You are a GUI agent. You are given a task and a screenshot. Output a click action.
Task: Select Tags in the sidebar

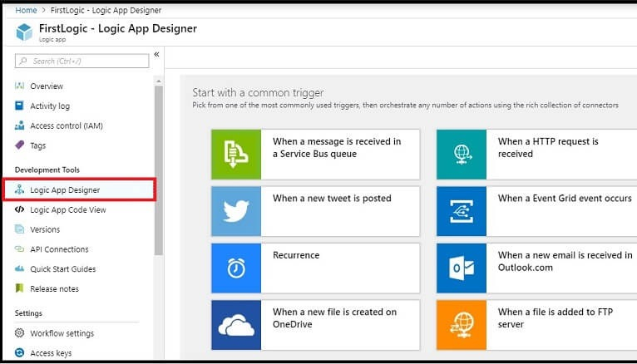pyautogui.click(x=37, y=145)
